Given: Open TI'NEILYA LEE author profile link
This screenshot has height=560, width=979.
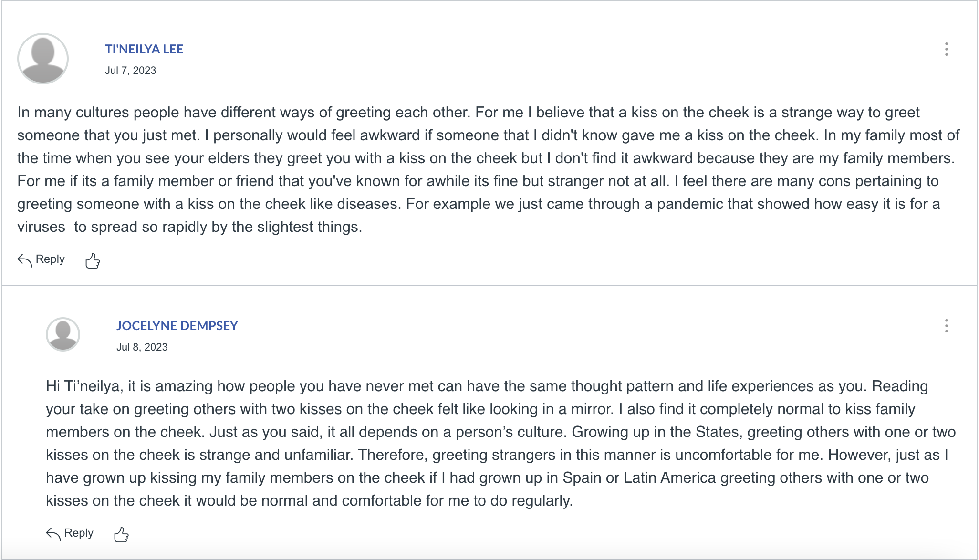Looking at the screenshot, I should coord(144,49).
